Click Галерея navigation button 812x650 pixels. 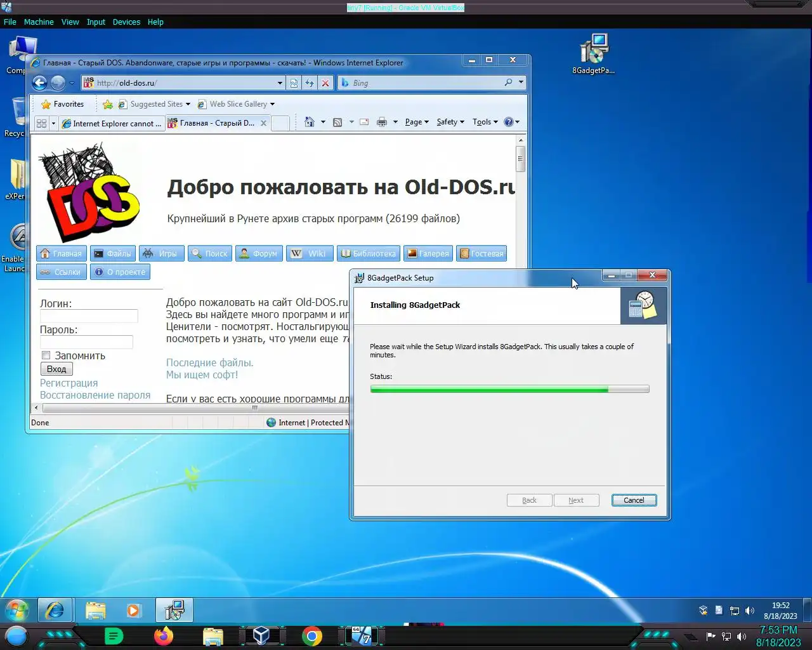click(428, 253)
